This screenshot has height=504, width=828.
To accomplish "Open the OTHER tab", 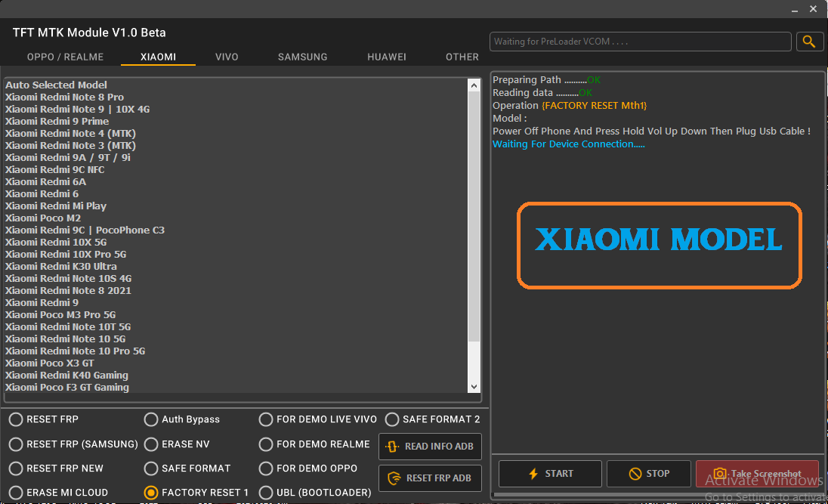I will (462, 57).
